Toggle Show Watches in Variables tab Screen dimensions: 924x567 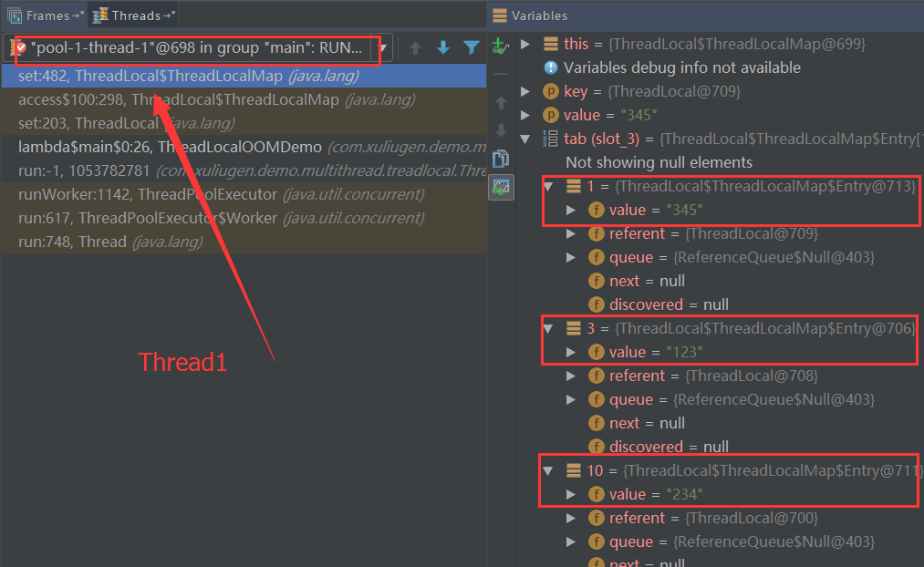click(500, 187)
